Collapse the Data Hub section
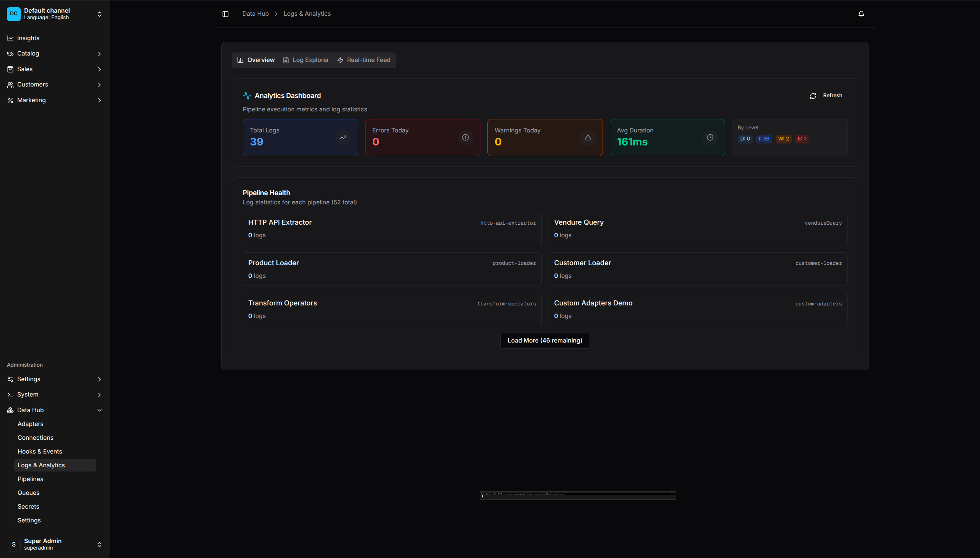This screenshot has height=558, width=980. click(99, 410)
